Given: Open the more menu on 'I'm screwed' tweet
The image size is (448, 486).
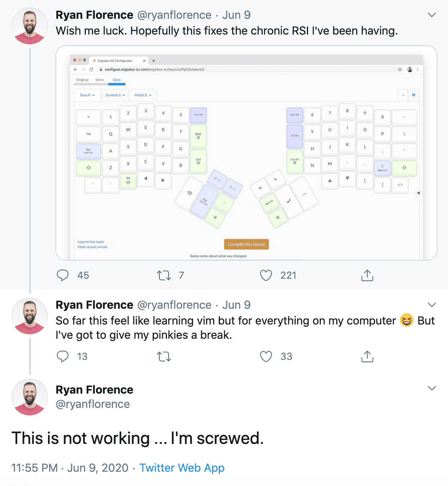Looking at the screenshot, I should point(432,388).
